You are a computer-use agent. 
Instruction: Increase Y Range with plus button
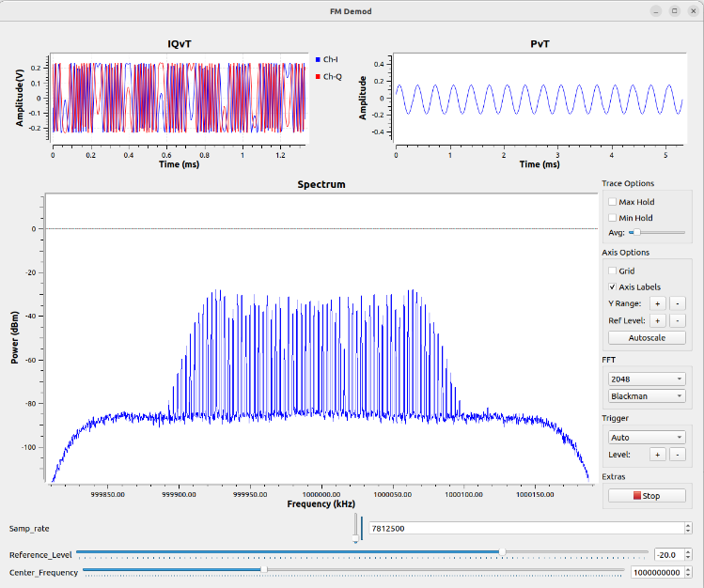(x=658, y=303)
